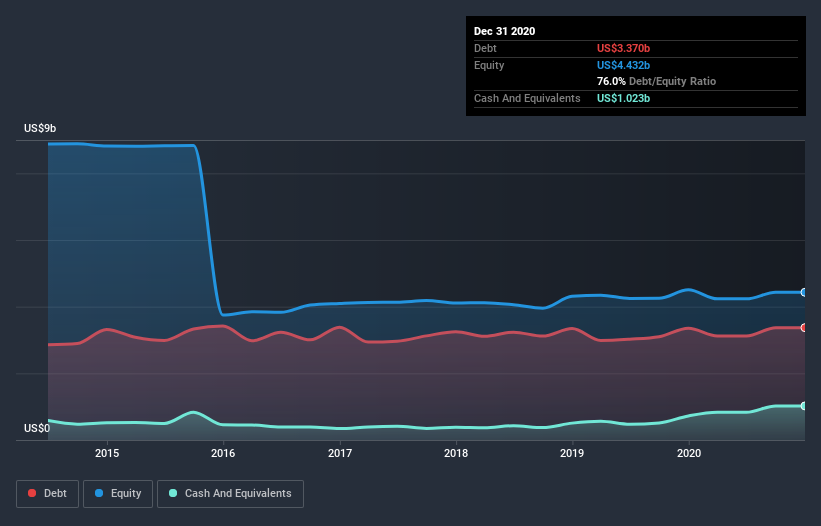This screenshot has width=821, height=526.
Task: Toggle the Debt series legend button
Action: pos(48,494)
